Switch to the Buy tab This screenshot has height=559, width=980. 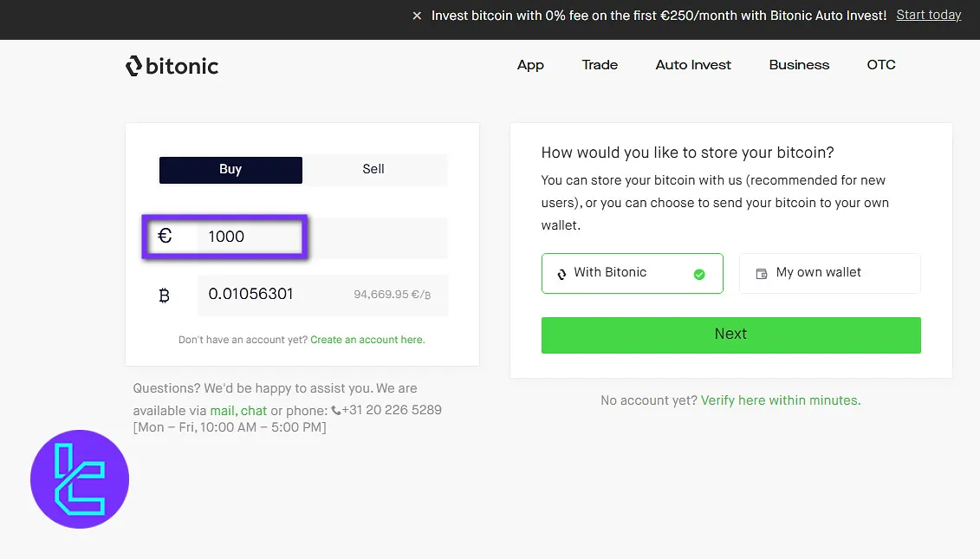click(230, 170)
